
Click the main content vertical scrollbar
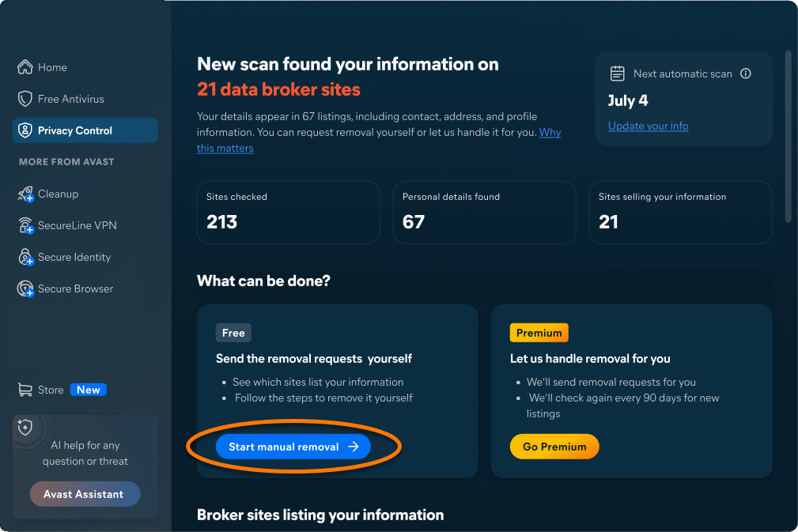click(x=788, y=136)
